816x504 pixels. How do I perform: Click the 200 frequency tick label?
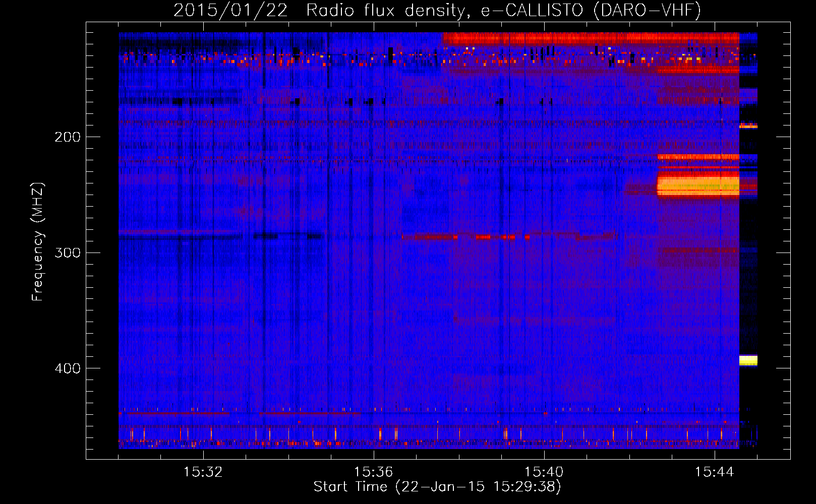68,137
